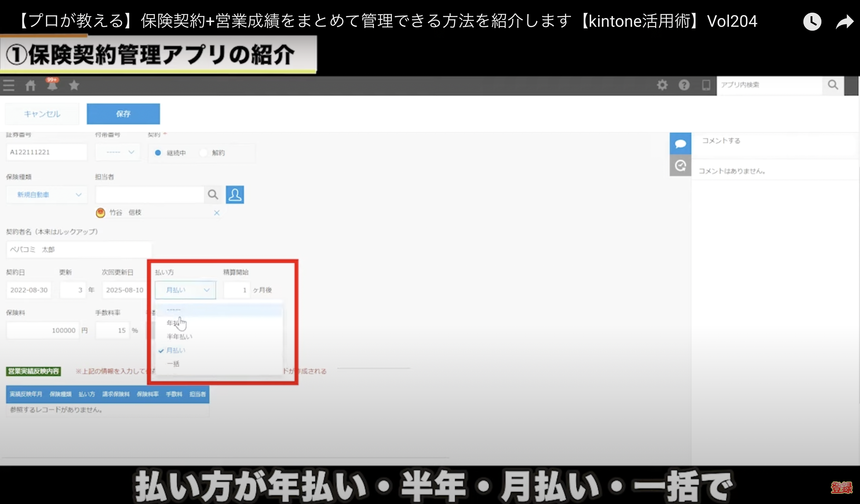Choose 一括 from the dropdown list
Viewport: 860px width, 504px height.
click(x=173, y=364)
